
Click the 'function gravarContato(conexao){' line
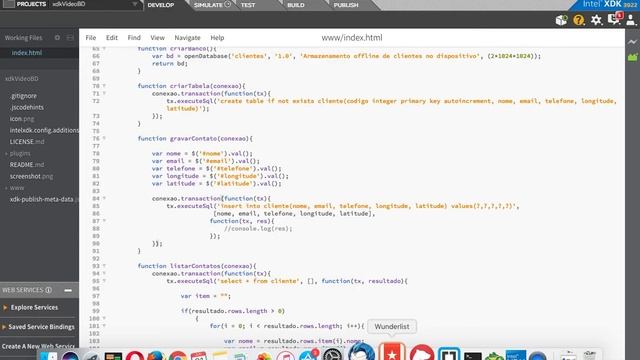[x=195, y=139]
